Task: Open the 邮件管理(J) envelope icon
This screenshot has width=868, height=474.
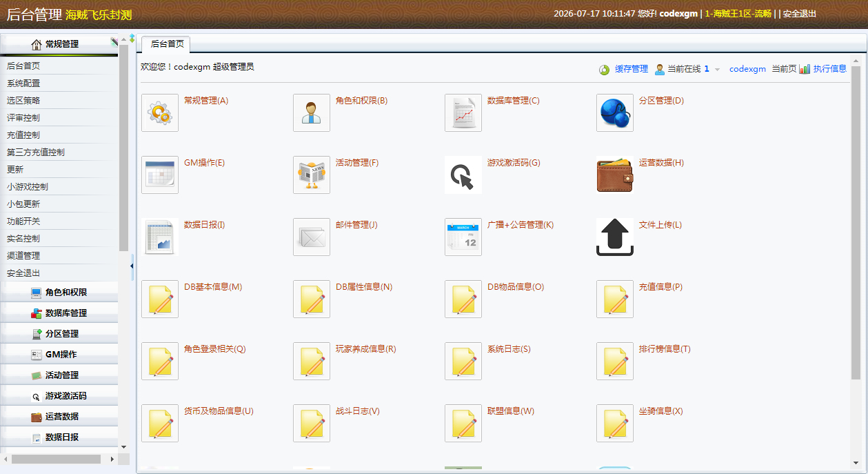Action: pyautogui.click(x=312, y=237)
